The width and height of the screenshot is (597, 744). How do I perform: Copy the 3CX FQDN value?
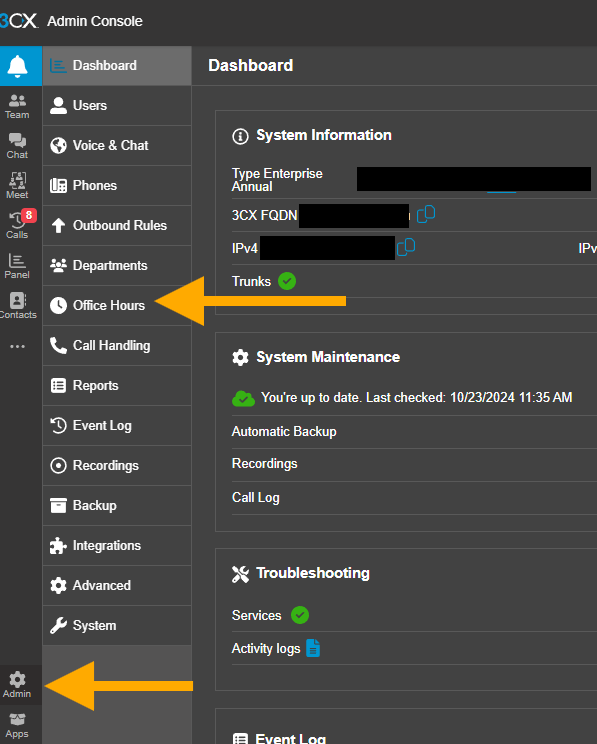point(426,214)
